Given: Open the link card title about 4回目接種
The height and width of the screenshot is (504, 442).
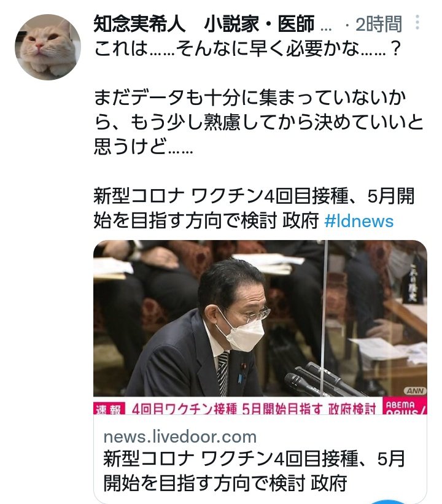Looking at the screenshot, I should (x=254, y=471).
